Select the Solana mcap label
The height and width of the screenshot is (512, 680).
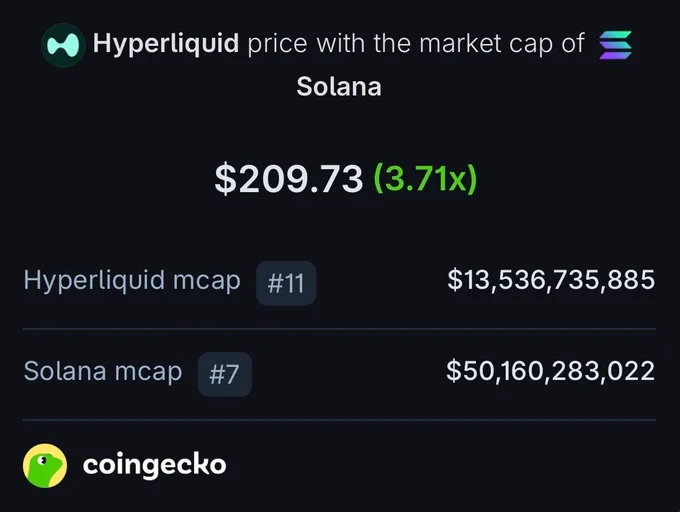click(x=103, y=372)
